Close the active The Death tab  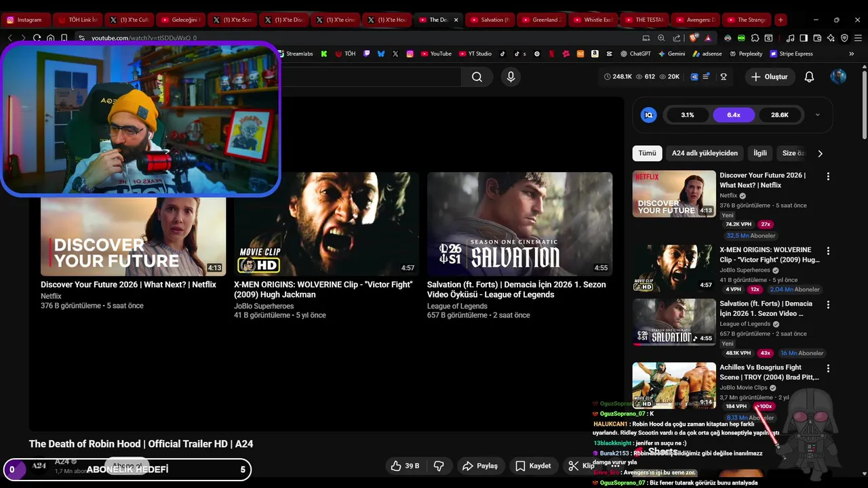[x=456, y=20]
